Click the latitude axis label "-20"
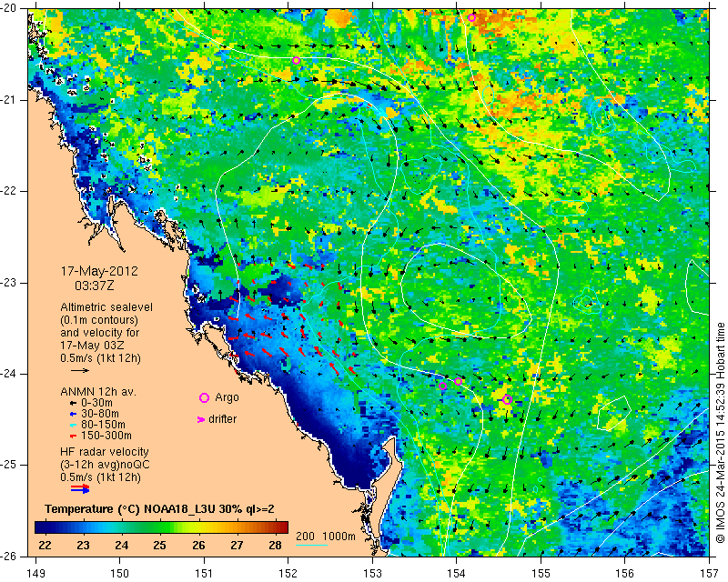 point(9,9)
